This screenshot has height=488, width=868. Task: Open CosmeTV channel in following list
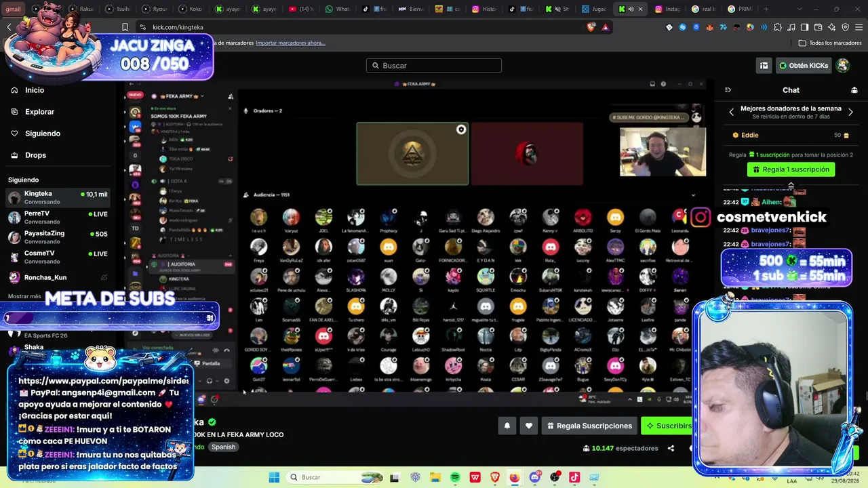click(x=58, y=257)
